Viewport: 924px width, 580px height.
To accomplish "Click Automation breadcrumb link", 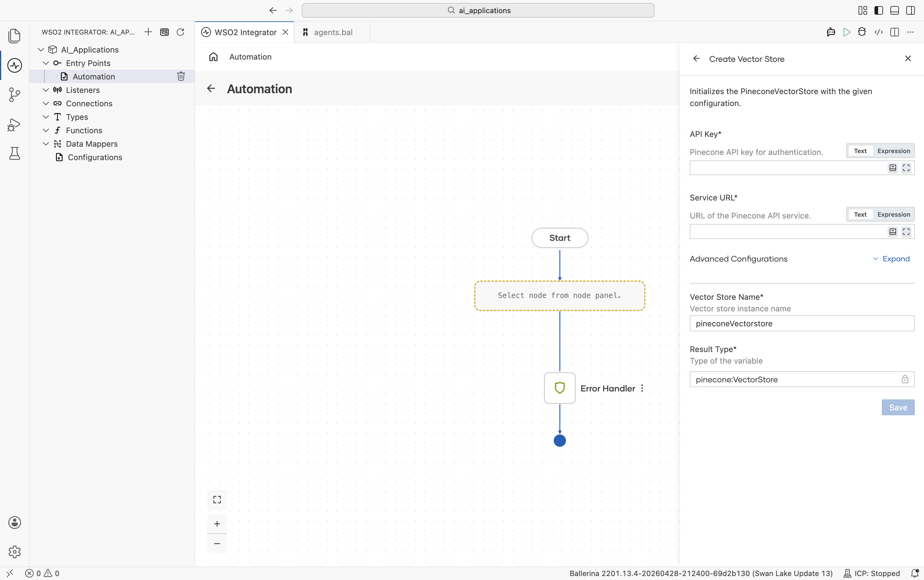I will pos(250,57).
